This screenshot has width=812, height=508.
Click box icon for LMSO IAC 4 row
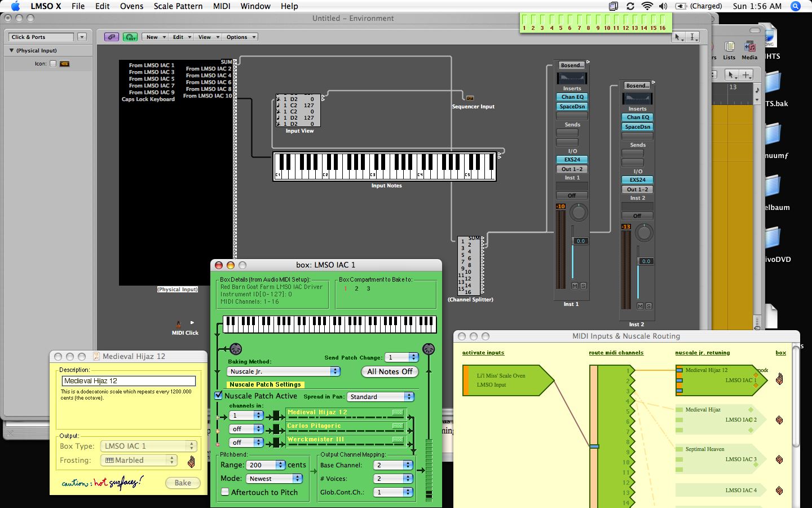[779, 491]
